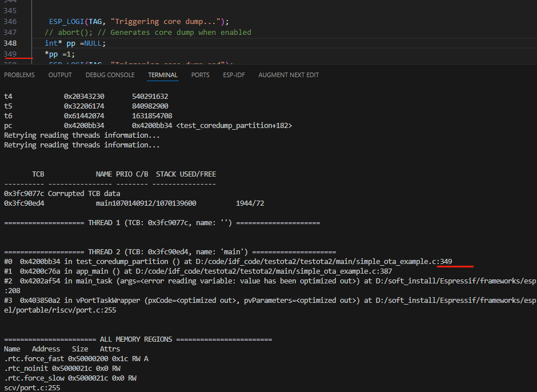Click the 'ALL MEMORY REGIONS' header
This screenshot has width=537, height=392.
(x=138, y=339)
